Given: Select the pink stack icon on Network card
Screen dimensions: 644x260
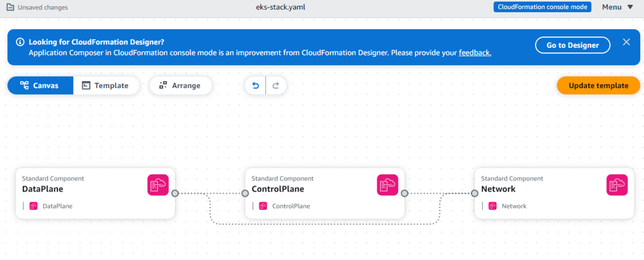Looking at the screenshot, I should (x=617, y=185).
